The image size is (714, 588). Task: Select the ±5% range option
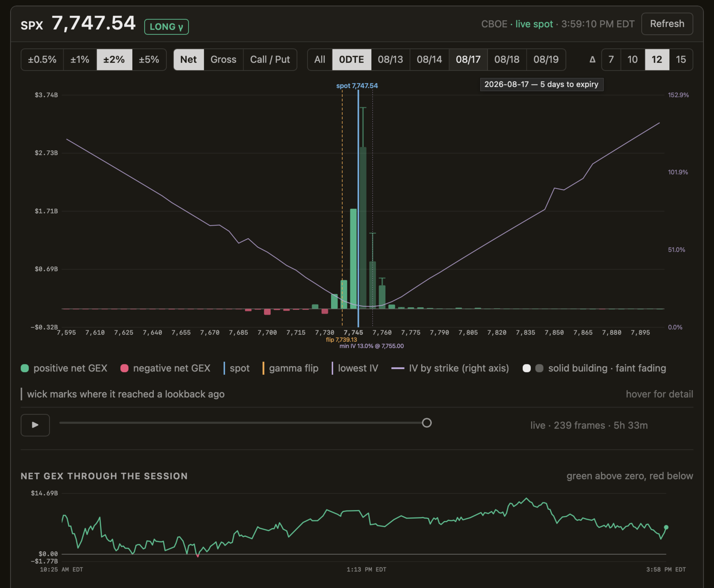(x=149, y=60)
